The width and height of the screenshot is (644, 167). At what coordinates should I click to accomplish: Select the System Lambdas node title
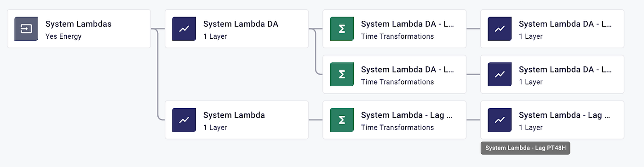click(78, 24)
